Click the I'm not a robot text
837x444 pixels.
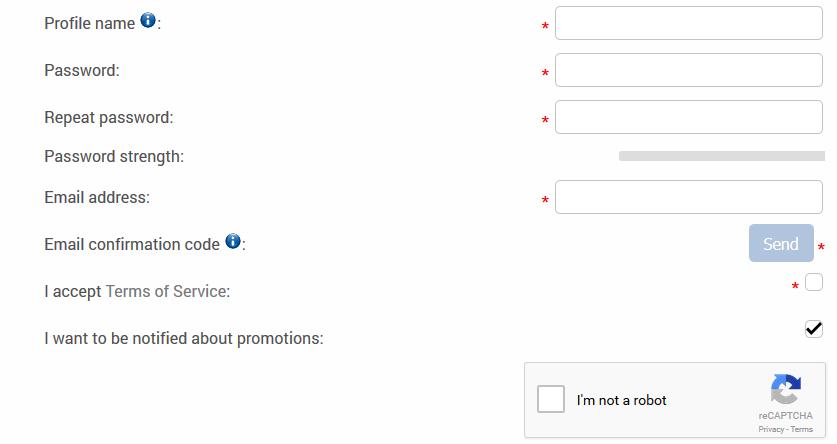click(621, 400)
